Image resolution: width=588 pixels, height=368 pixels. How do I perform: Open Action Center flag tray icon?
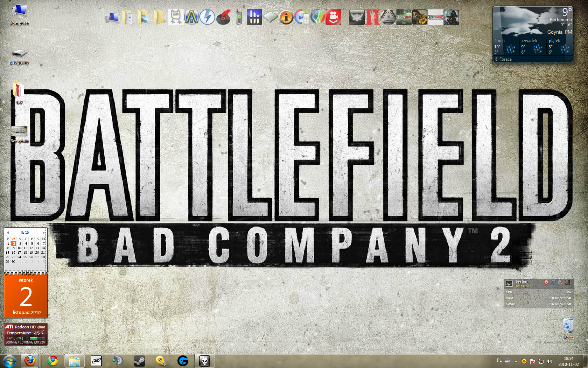coord(533,361)
